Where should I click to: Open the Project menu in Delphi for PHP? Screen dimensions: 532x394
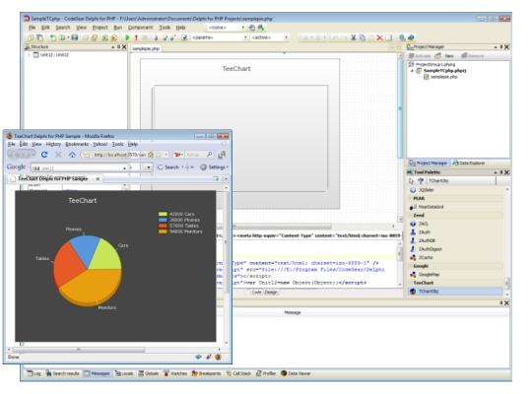click(x=100, y=28)
